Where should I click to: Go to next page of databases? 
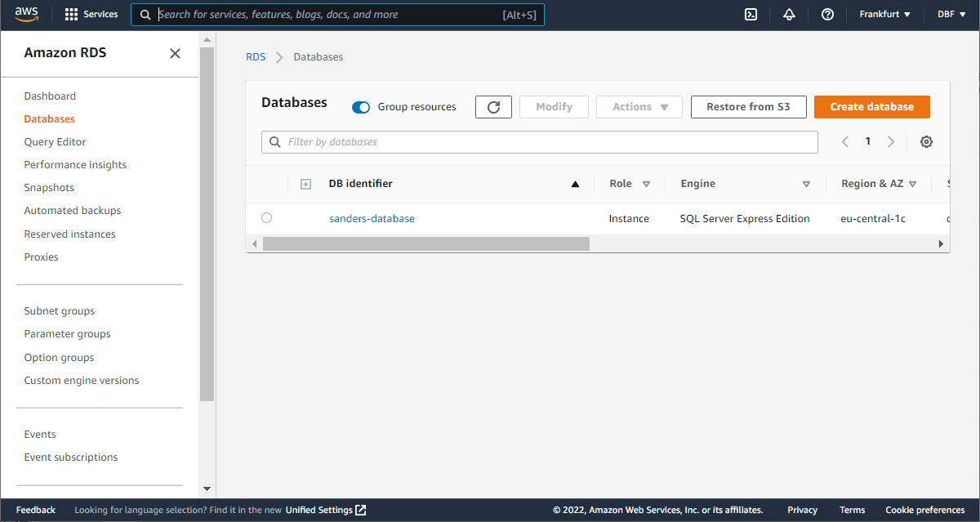tap(891, 141)
